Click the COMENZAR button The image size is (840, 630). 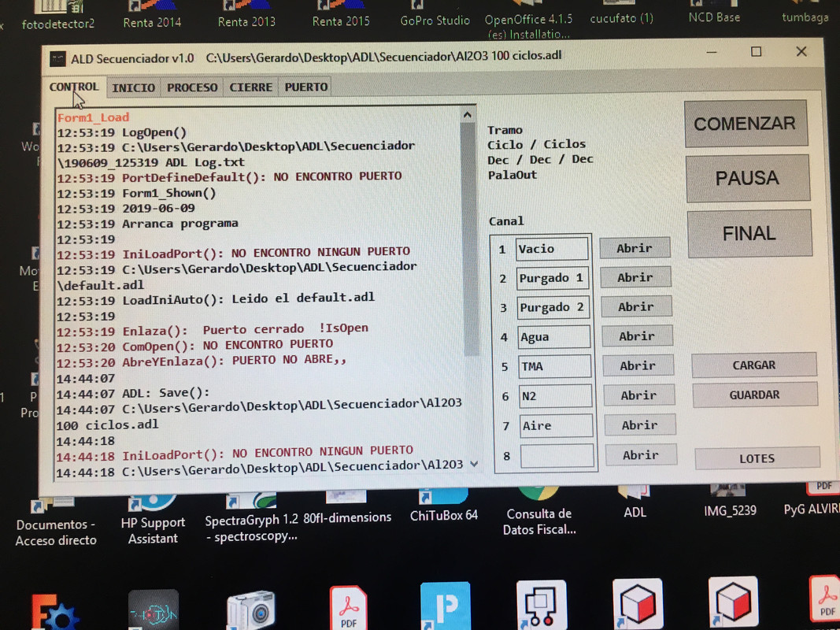pos(746,124)
